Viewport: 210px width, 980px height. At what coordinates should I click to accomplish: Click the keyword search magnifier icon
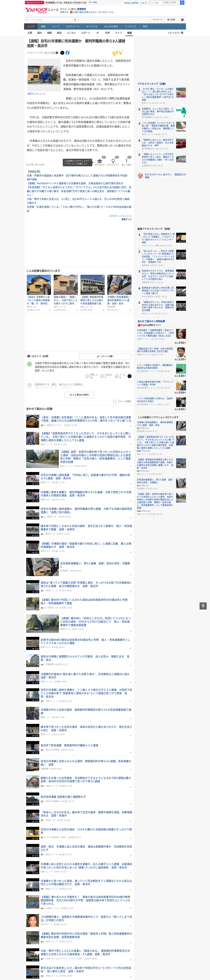click(x=75, y=20)
